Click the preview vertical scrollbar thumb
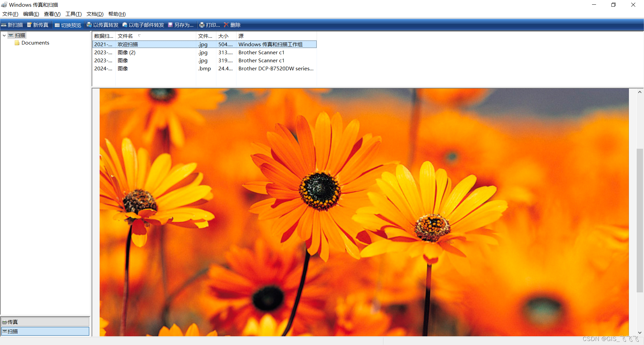 (x=640, y=220)
